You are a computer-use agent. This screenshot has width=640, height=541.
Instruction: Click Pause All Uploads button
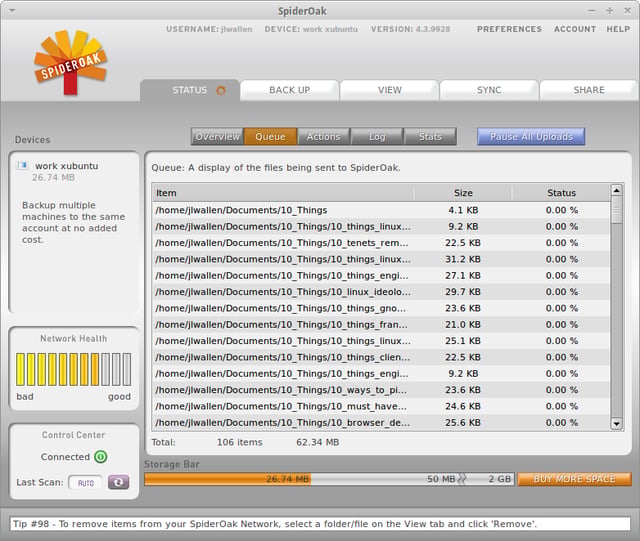click(x=531, y=136)
